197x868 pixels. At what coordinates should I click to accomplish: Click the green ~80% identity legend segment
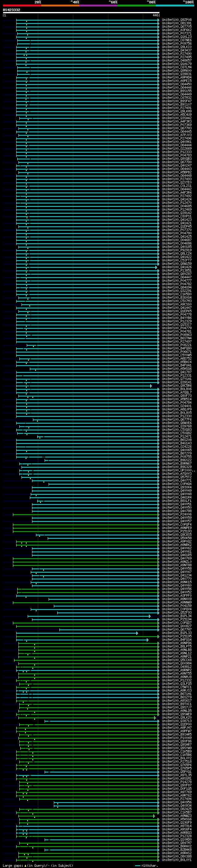tap(137, 6)
